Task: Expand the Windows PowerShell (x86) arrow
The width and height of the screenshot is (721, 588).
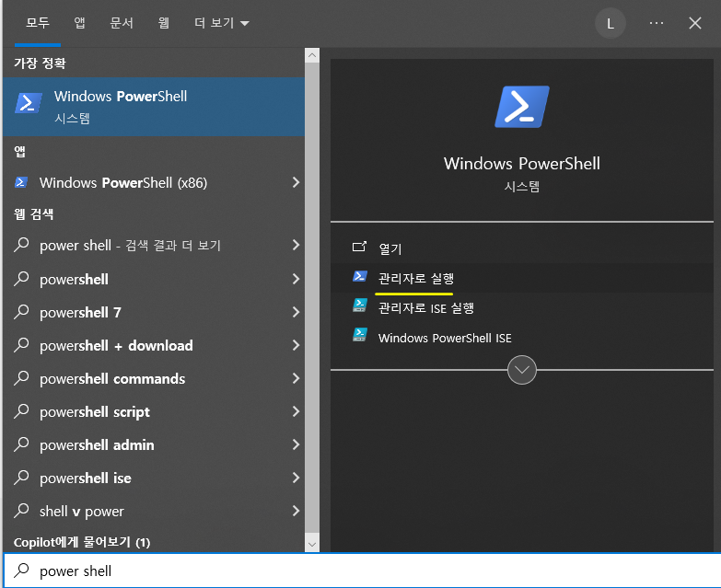Action: pos(297,183)
